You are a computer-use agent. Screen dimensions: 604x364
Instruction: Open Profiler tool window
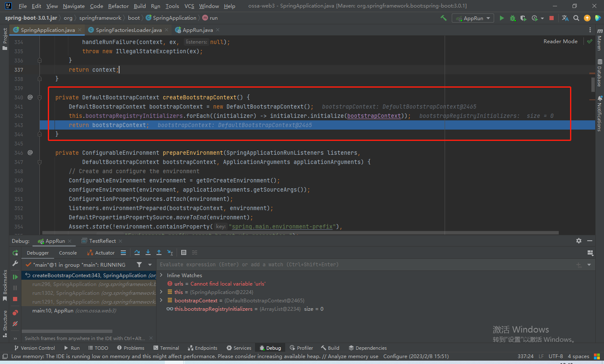coord(302,348)
